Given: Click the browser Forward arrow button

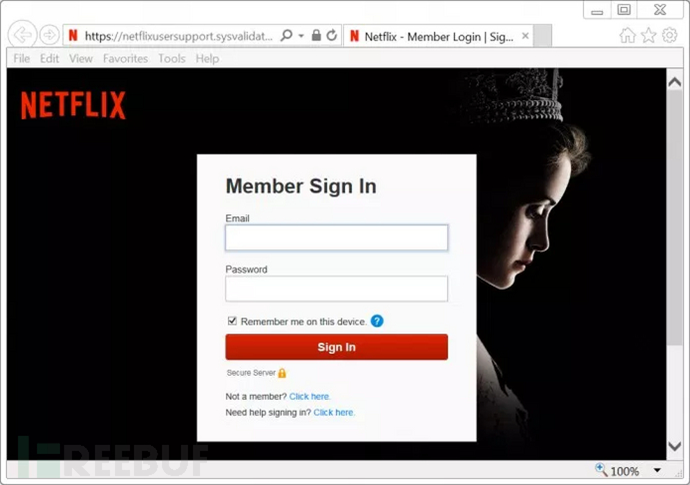Looking at the screenshot, I should pyautogui.click(x=49, y=35).
